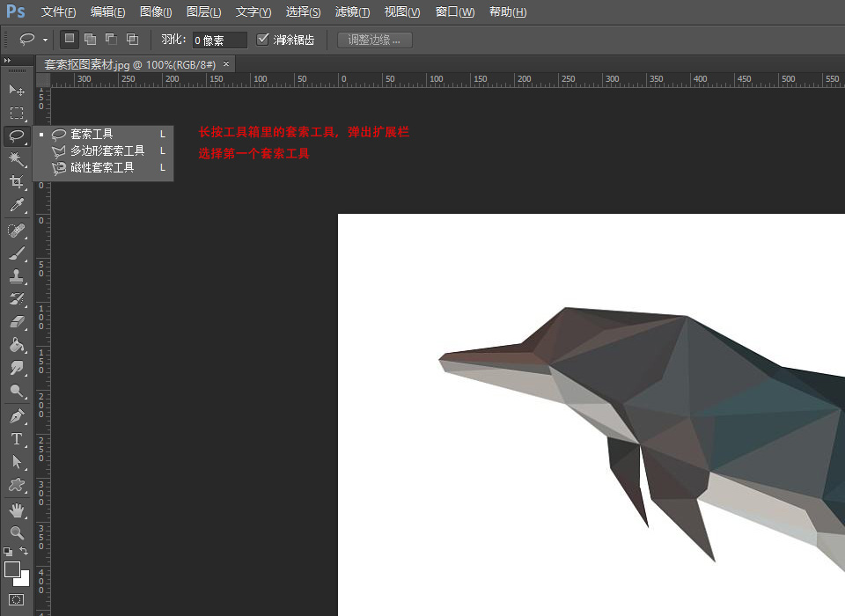Select the Zoom magnifier tool
Image resolution: width=845 pixels, height=616 pixels.
(17, 532)
